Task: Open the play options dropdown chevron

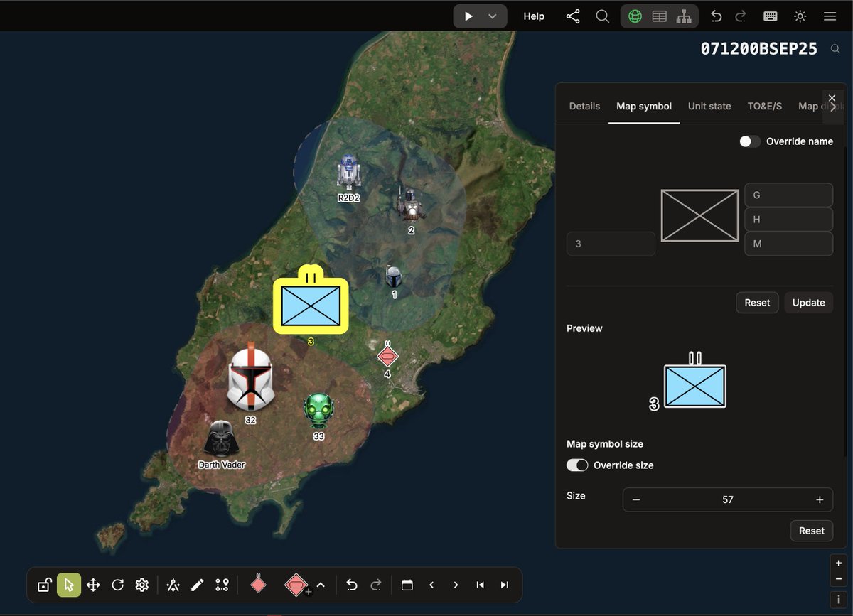Action: click(x=493, y=16)
